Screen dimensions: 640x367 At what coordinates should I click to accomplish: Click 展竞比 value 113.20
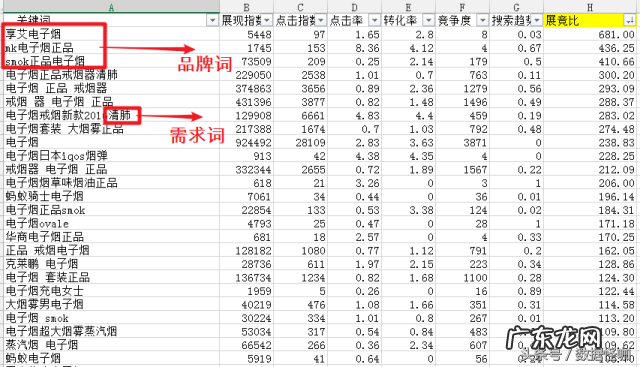coord(616,318)
